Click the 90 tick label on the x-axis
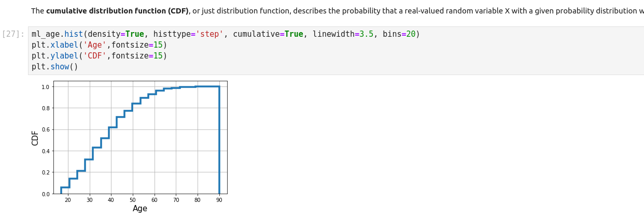 coord(219,200)
